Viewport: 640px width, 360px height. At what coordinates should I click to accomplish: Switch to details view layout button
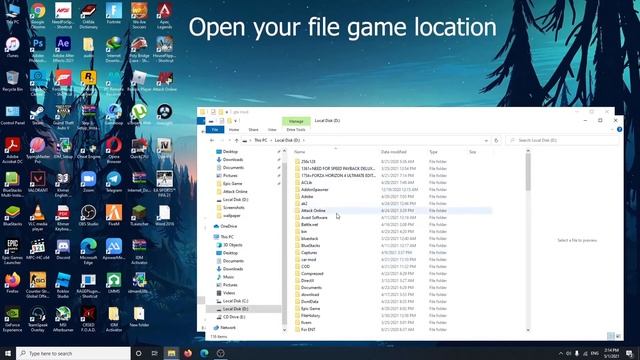[611, 336]
